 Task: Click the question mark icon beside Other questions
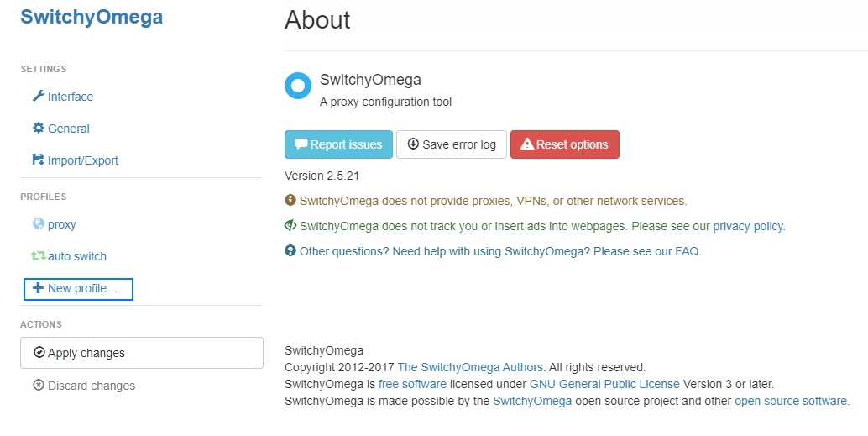click(x=290, y=251)
